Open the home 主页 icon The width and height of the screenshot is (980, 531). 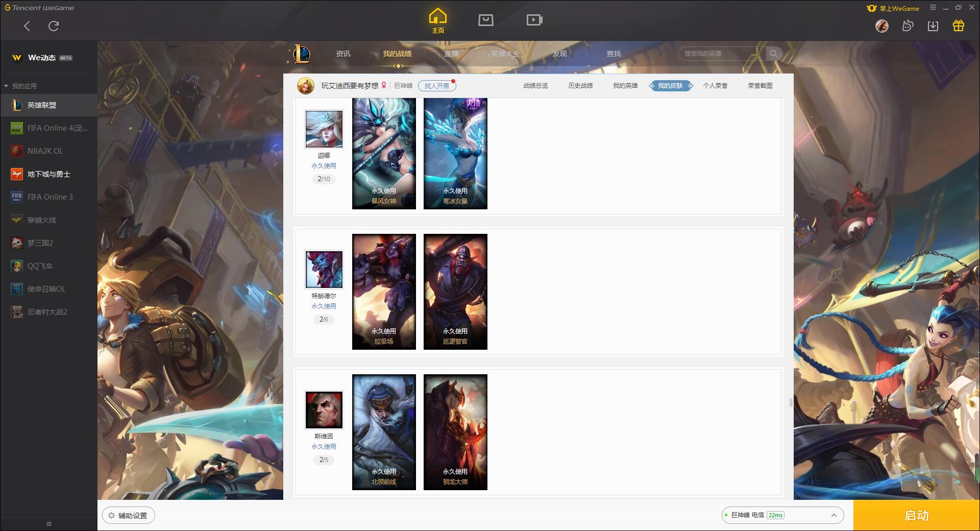click(438, 21)
